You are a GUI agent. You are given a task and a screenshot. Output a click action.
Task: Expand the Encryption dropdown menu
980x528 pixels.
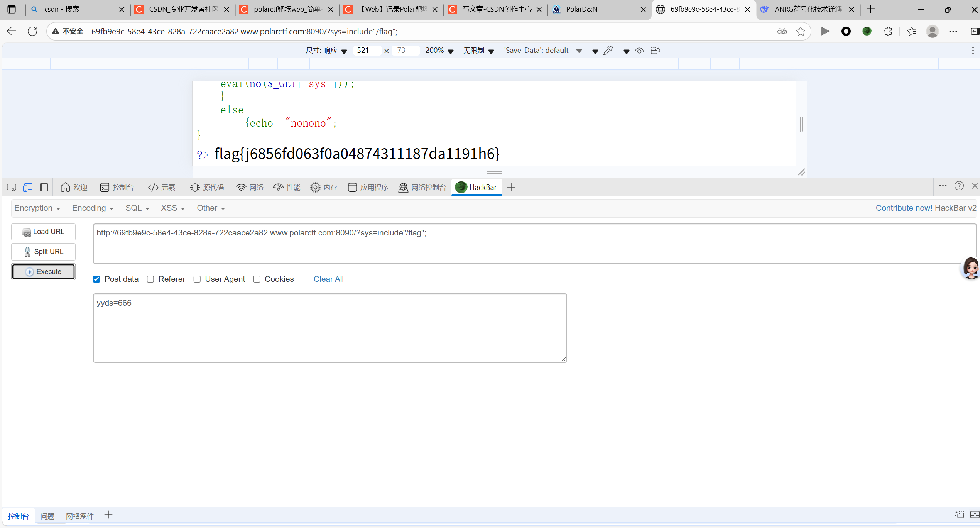(x=37, y=208)
